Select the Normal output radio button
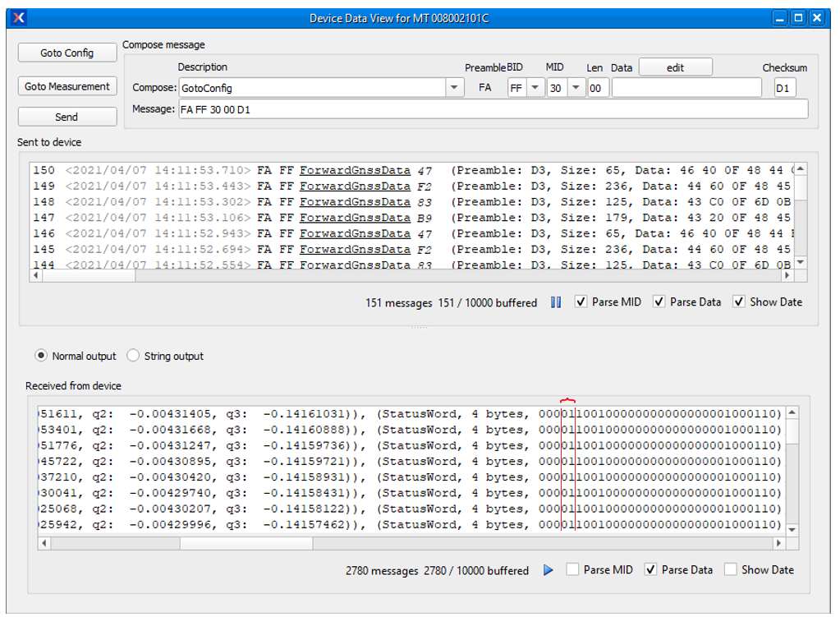 pos(41,355)
